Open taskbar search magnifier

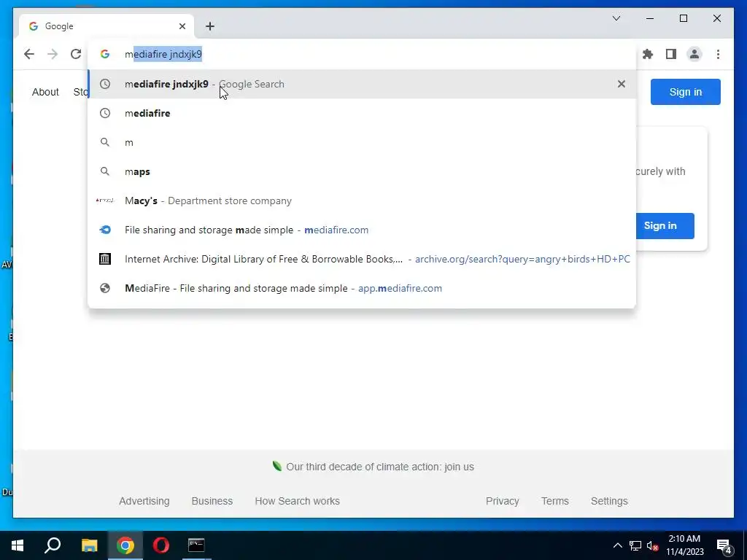pyautogui.click(x=53, y=545)
